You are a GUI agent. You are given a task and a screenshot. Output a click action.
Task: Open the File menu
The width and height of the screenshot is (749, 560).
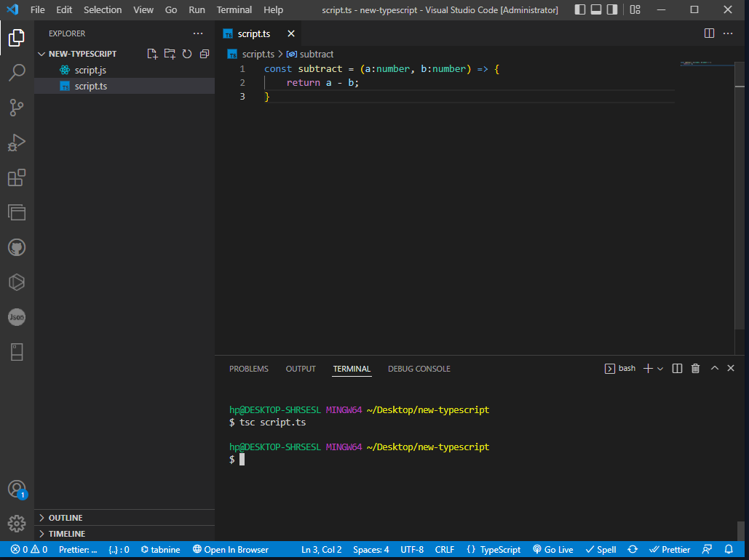coord(38,9)
